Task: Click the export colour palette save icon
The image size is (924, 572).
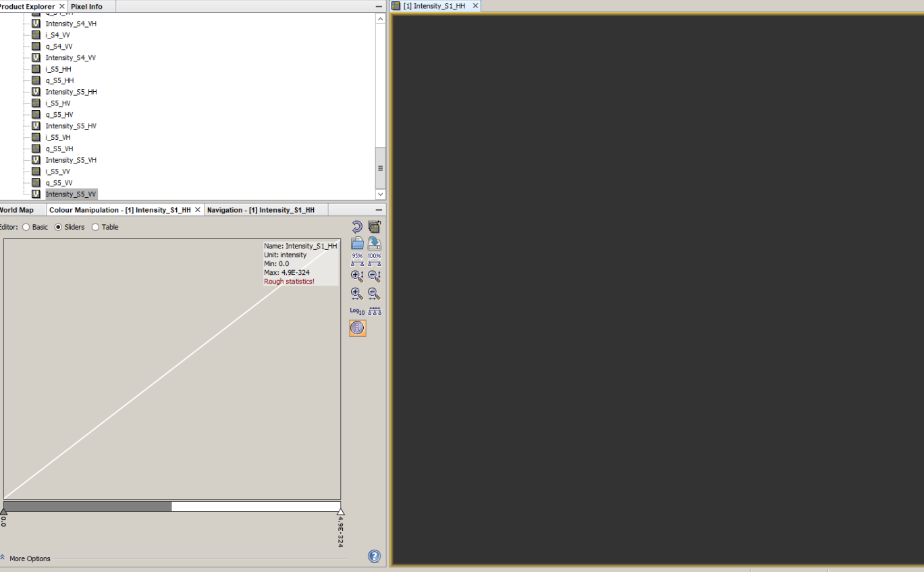Action: pos(375,244)
